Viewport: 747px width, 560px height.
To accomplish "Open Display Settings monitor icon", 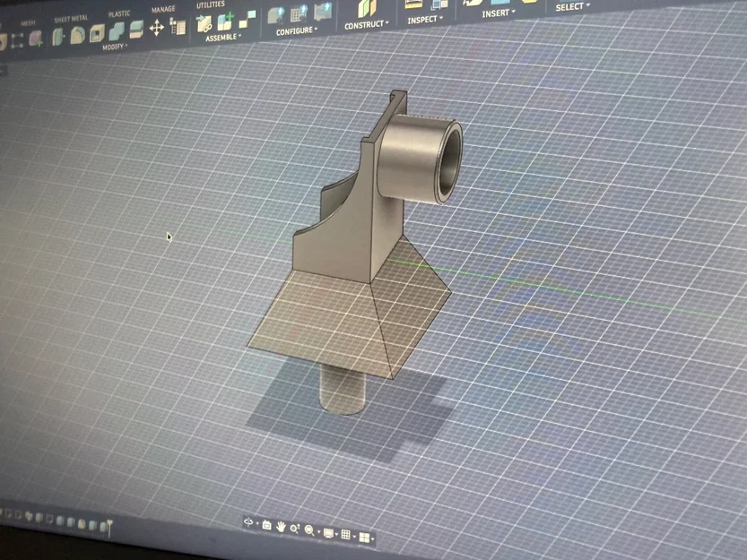I will click(x=328, y=533).
